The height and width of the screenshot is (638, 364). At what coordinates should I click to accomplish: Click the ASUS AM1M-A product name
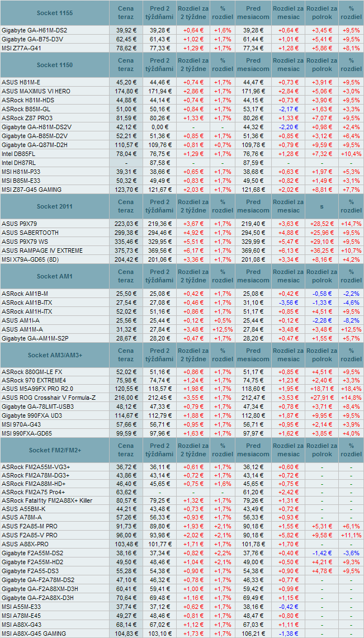click(x=21, y=329)
